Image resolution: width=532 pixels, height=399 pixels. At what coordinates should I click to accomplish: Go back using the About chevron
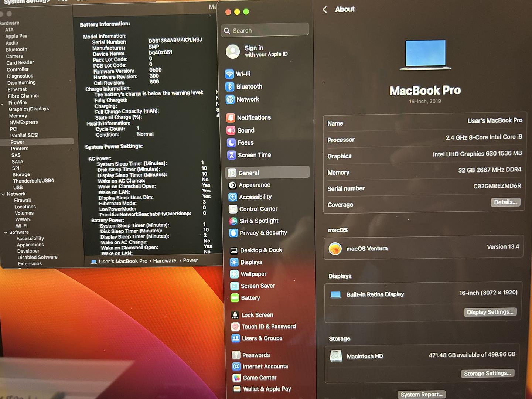pos(325,10)
